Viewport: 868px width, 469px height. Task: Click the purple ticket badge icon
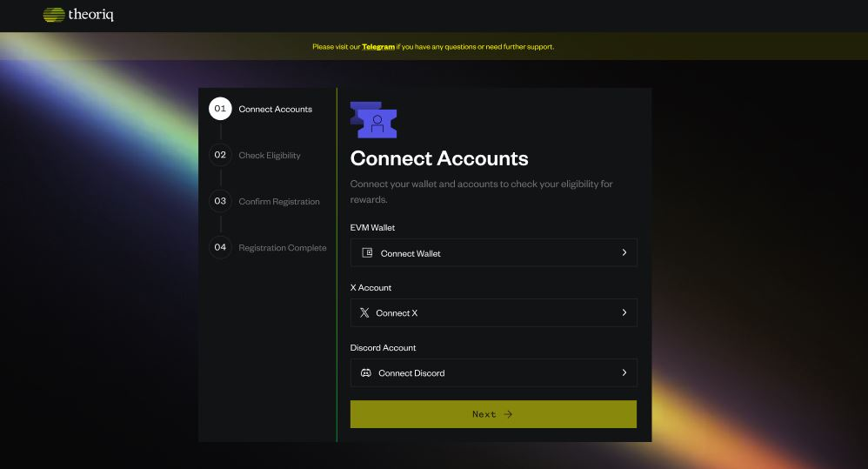pyautogui.click(x=374, y=120)
